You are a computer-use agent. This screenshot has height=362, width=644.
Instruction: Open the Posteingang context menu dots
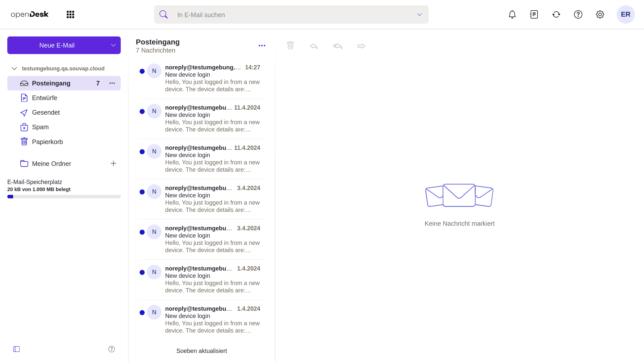click(x=112, y=83)
